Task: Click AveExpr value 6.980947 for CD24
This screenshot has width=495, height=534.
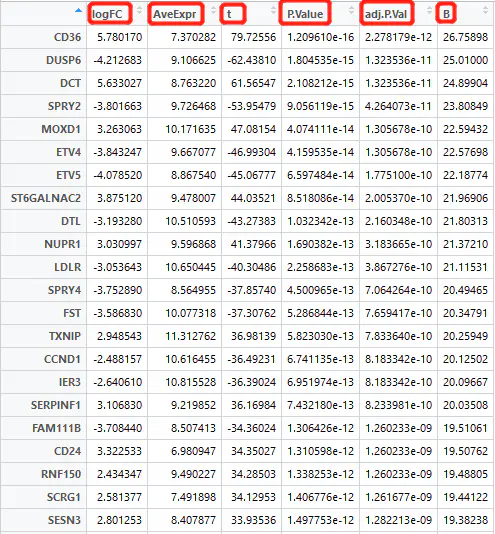Action: click(193, 451)
